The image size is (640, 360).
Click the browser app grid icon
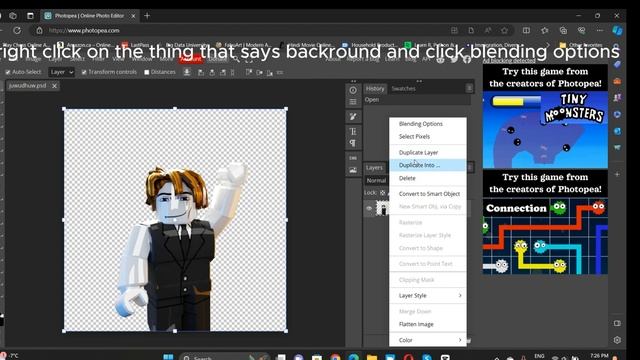(454, 31)
